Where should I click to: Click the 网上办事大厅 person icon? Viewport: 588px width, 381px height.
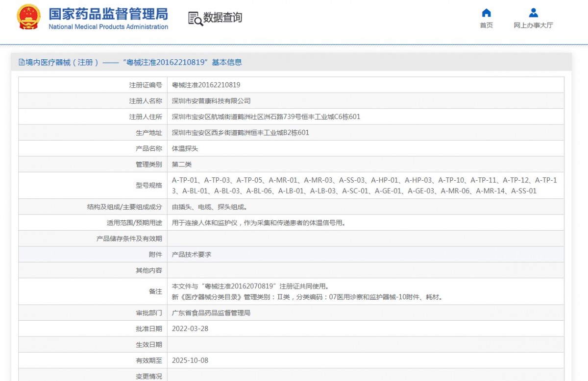[533, 13]
